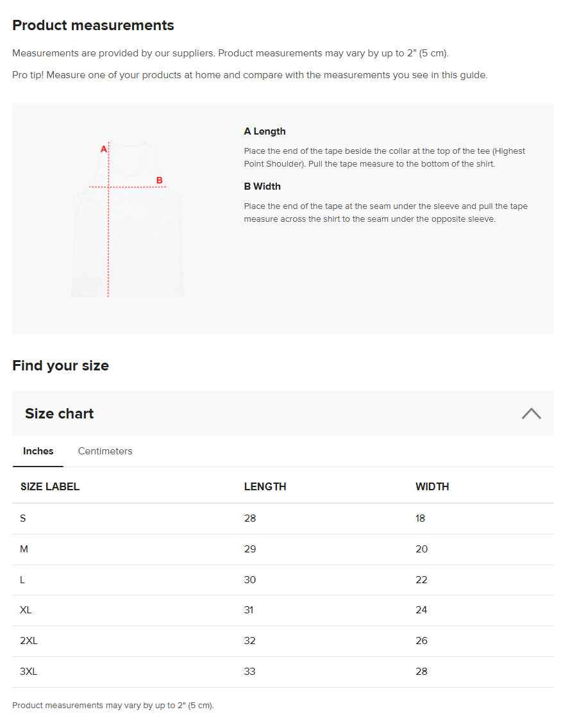Image resolution: width=561 pixels, height=728 pixels.
Task: Click the Size chart header title
Action: [60, 414]
